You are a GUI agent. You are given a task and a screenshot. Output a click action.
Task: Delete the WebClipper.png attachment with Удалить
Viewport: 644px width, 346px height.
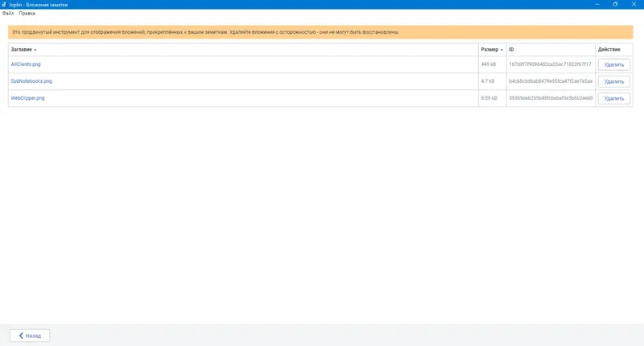pyautogui.click(x=613, y=98)
